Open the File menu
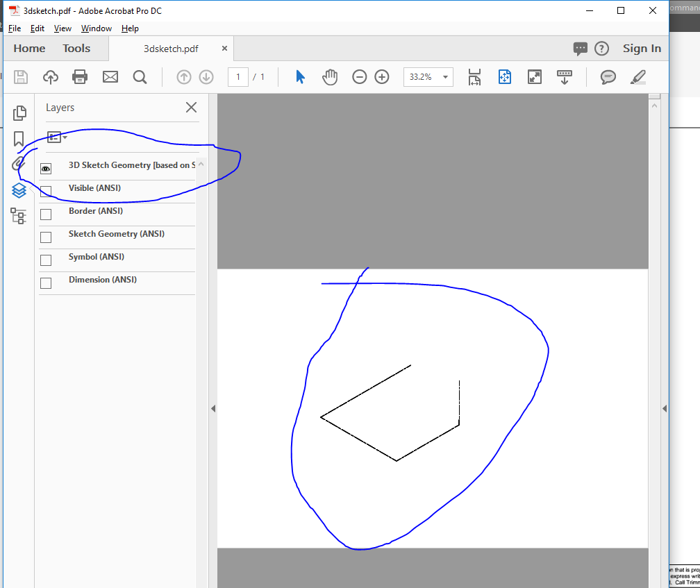The height and width of the screenshot is (588, 700). pyautogui.click(x=15, y=28)
